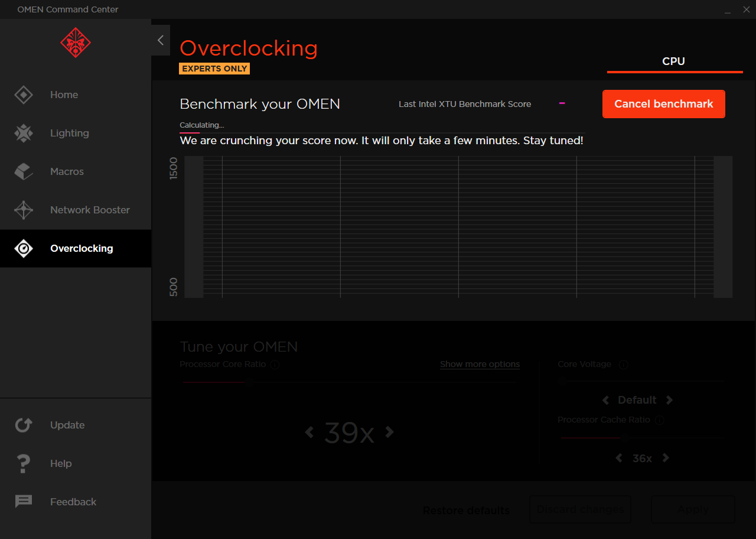This screenshot has height=539, width=756.
Task: Click info icon beside Core Voltage
Action: tap(623, 365)
